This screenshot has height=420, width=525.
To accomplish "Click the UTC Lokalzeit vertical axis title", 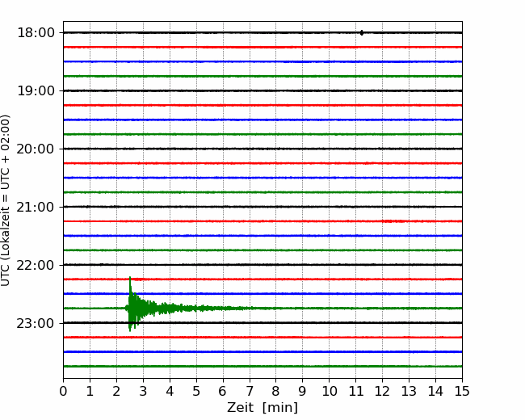I will point(6,200).
